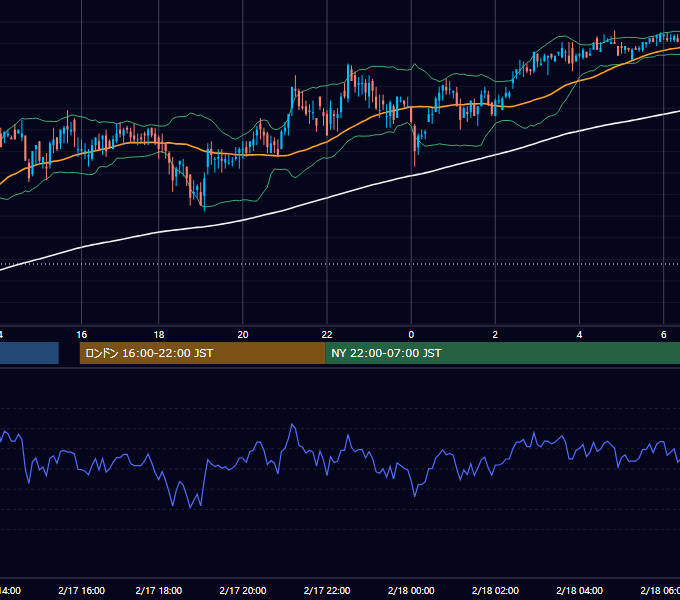Click the 6 hour label on chart axis

coord(664,335)
